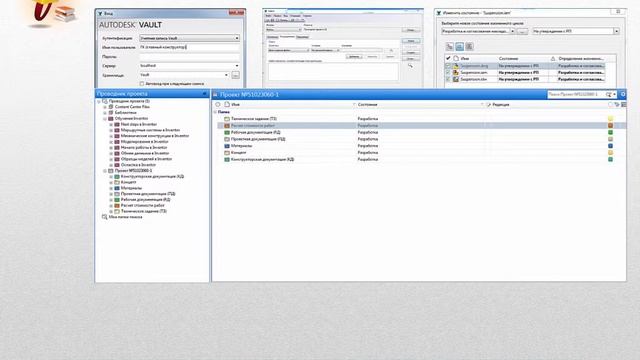Image resolution: width=640 pixels, height=360 pixels.
Task: Click Состояние column header in file list
Action: 367,105
